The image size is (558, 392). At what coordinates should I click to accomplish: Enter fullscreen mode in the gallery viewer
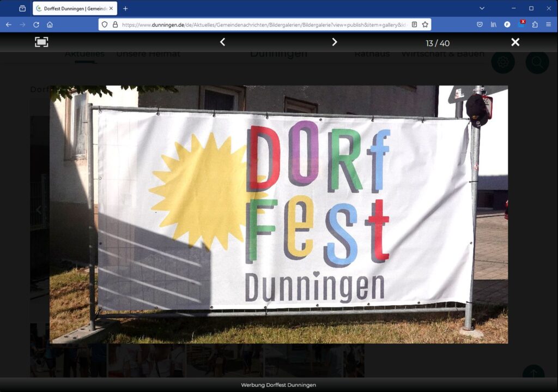41,43
